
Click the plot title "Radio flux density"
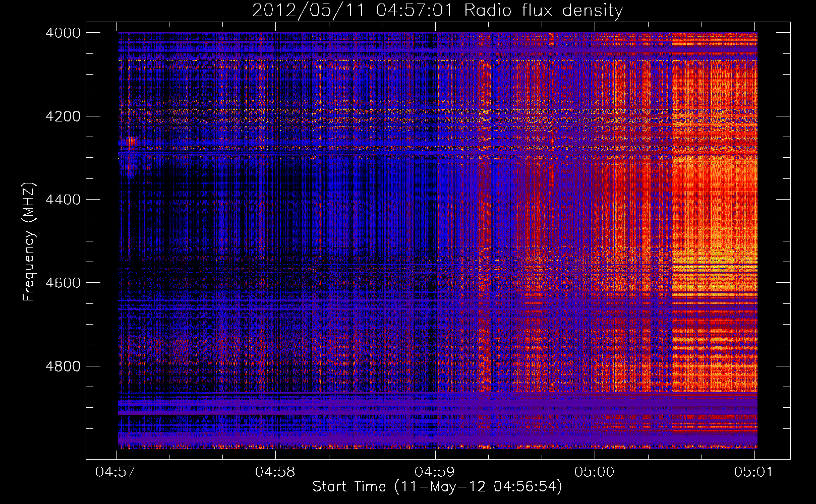pyautogui.click(x=544, y=11)
